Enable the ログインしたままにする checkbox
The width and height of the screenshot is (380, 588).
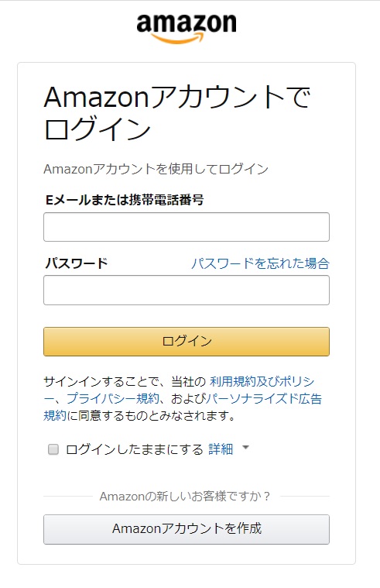coord(53,449)
